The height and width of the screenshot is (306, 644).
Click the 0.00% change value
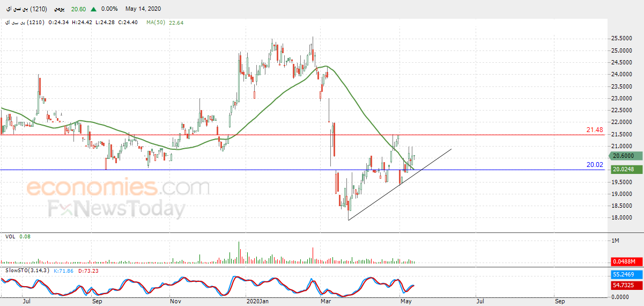coord(109,9)
